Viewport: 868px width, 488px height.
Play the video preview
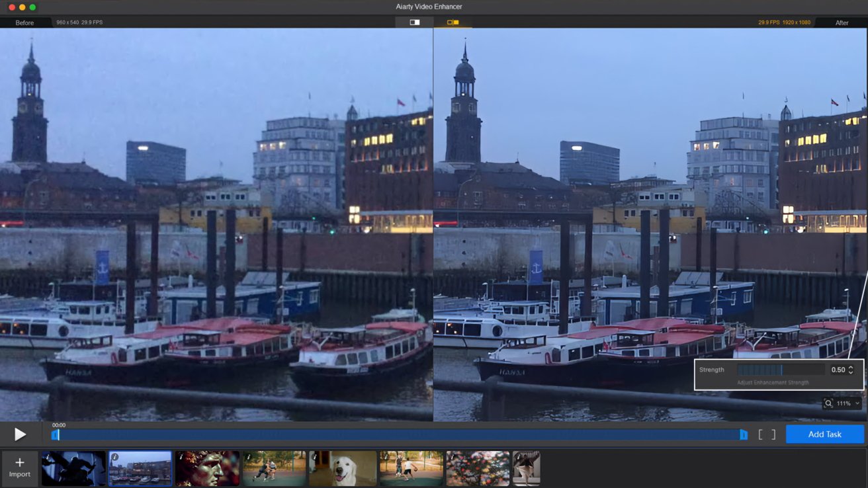click(20, 434)
